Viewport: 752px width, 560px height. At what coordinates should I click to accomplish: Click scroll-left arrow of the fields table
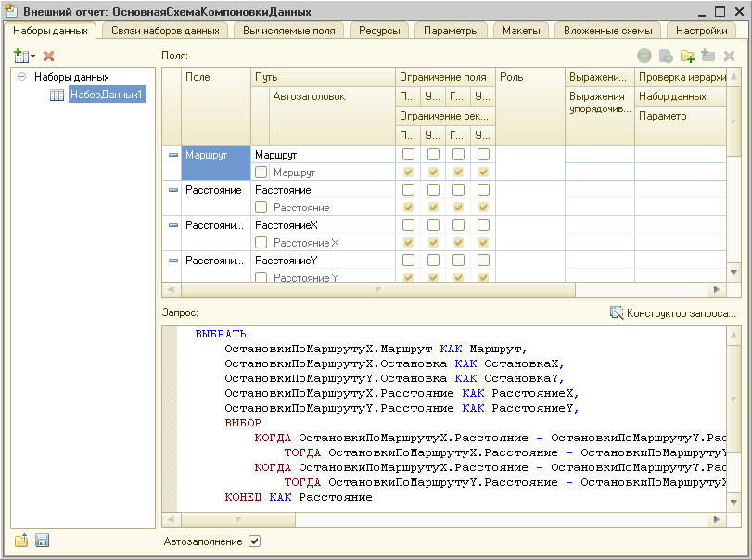172,289
